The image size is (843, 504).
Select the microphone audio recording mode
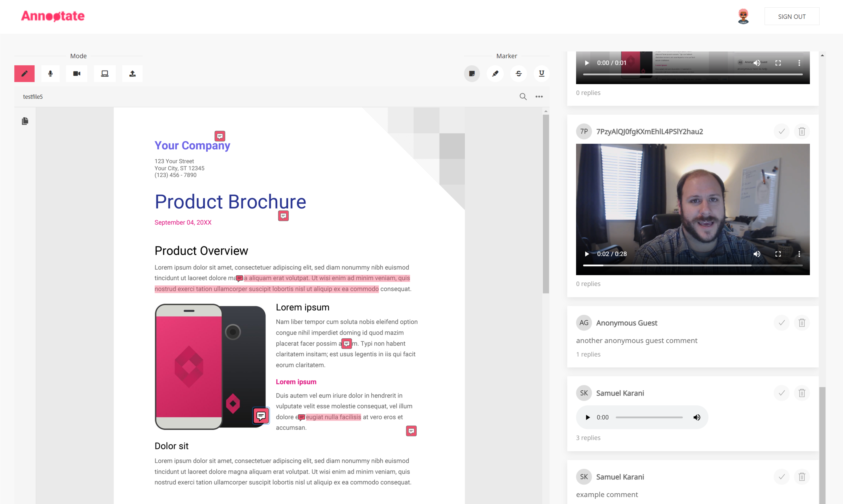pyautogui.click(x=50, y=74)
